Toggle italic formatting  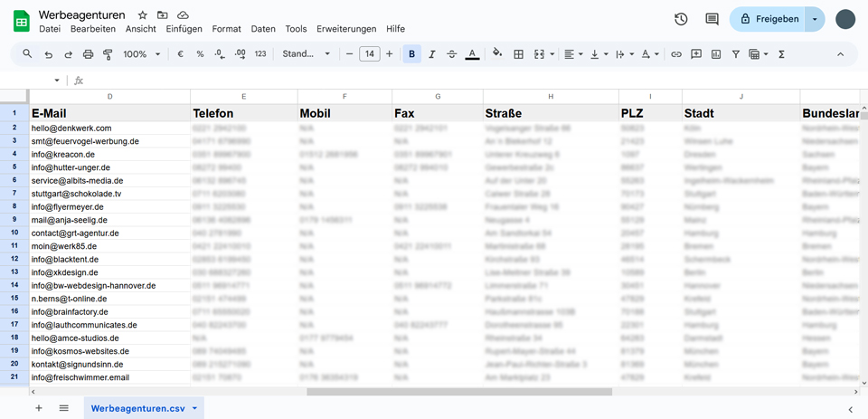(x=432, y=54)
